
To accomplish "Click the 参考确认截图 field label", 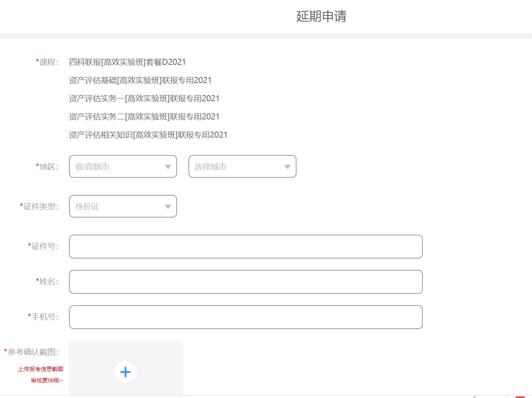I will [x=31, y=352].
